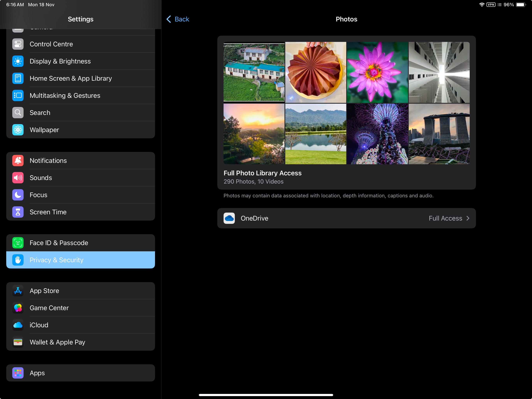Tap the Privacy & Security hand icon

tap(18, 260)
